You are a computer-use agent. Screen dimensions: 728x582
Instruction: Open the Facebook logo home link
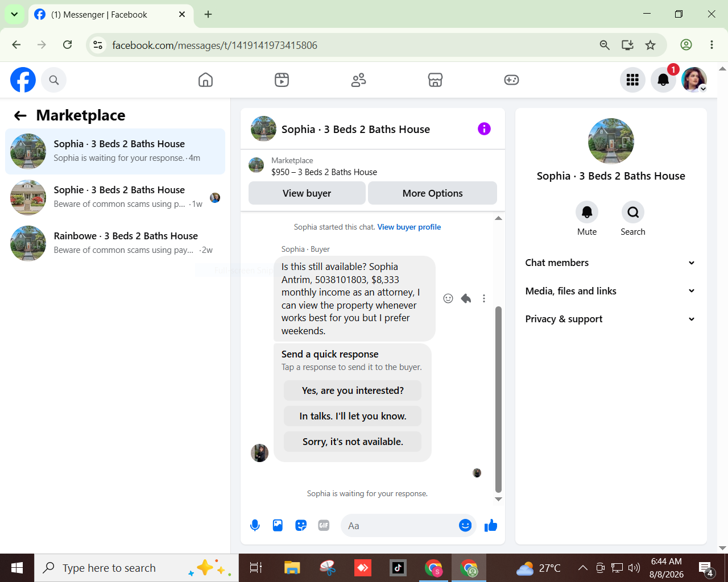coord(23,80)
